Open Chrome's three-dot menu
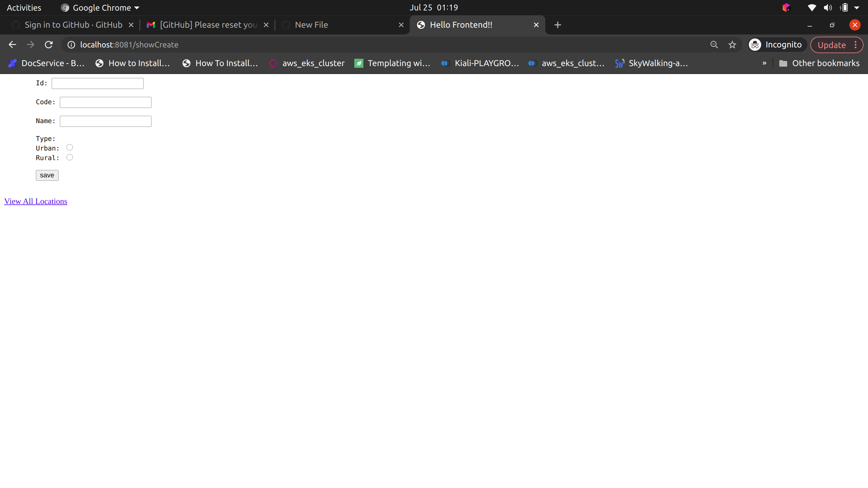This screenshot has width=868, height=488. [856, 44]
